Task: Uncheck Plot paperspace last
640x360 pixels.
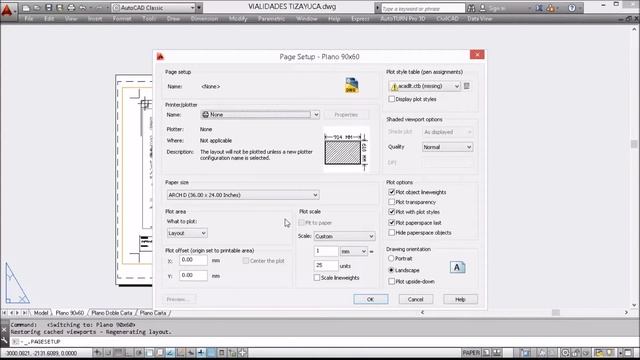Action: 391,223
